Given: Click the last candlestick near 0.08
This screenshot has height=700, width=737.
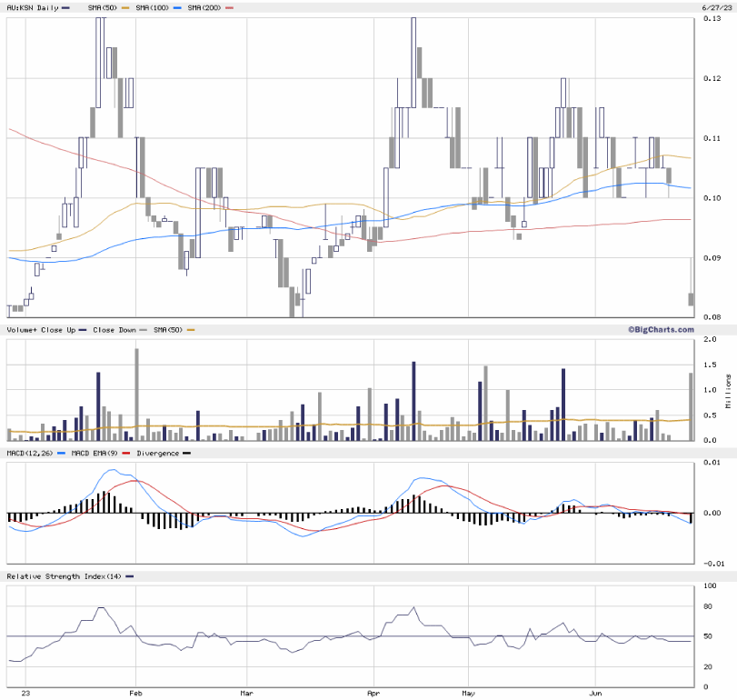Looking at the screenshot, I should tap(692, 298).
